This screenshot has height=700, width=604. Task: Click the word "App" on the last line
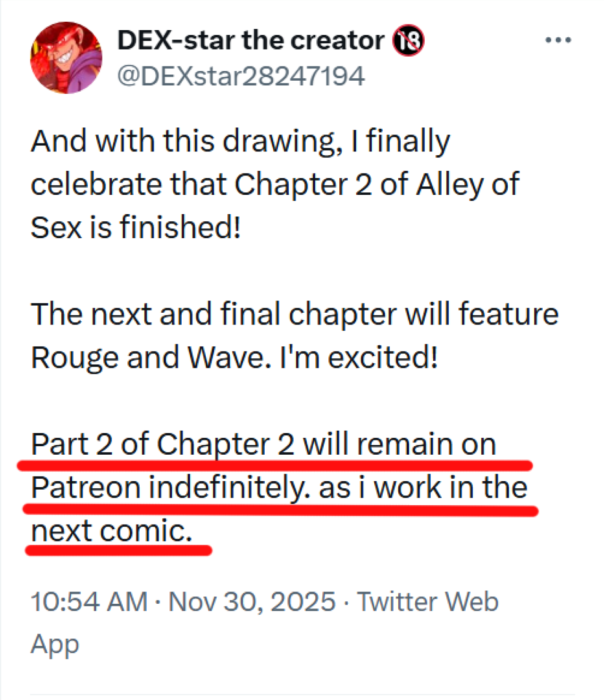pyautogui.click(x=55, y=644)
